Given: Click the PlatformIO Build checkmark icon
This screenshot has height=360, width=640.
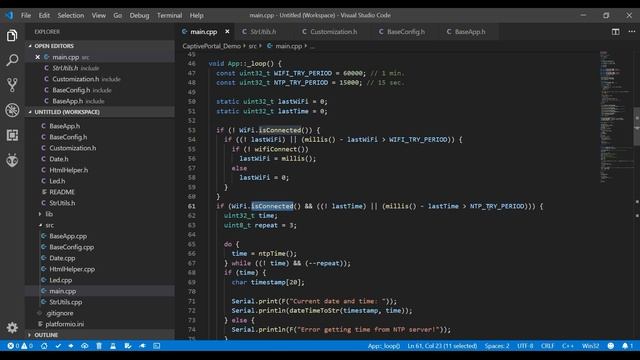Looking at the screenshot, I should [58, 346].
